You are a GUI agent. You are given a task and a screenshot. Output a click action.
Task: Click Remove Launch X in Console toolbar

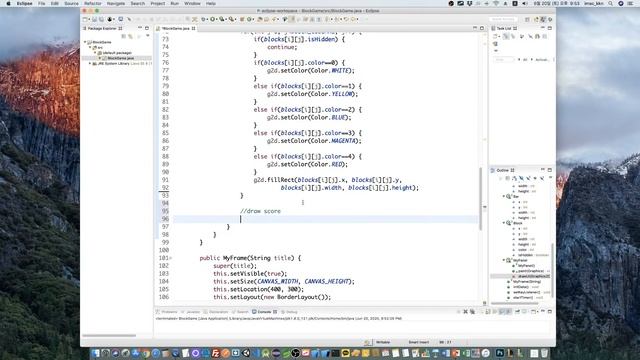point(465,312)
